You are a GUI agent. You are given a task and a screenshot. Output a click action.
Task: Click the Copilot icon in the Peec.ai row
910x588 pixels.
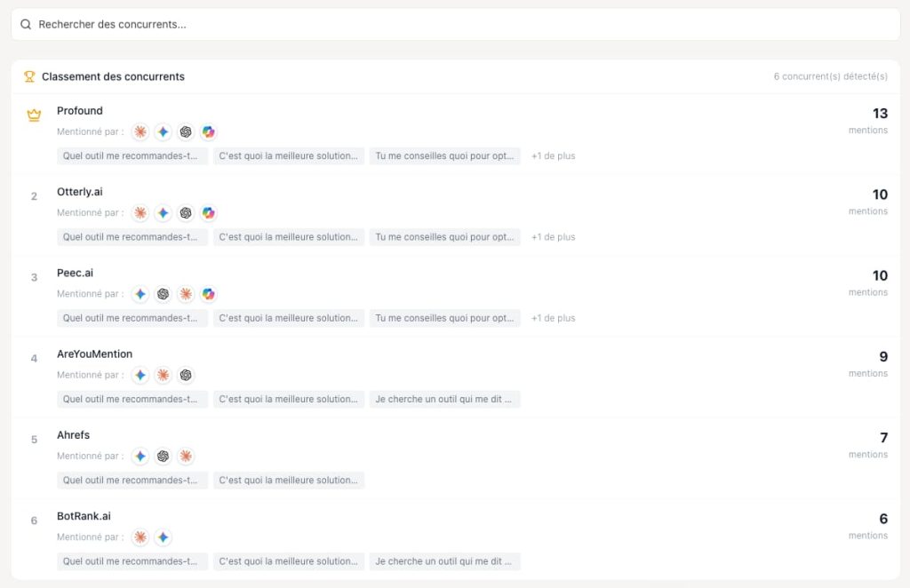(x=208, y=294)
